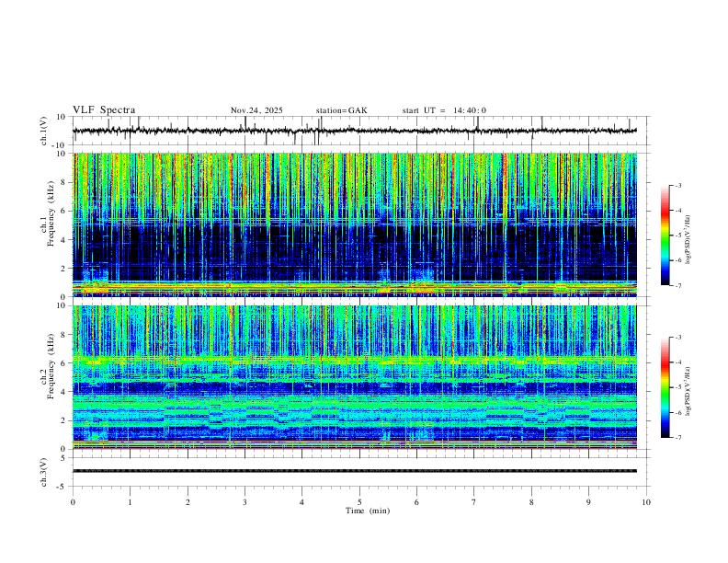Click the time axis tick '9'
The image size is (728, 563).
click(x=588, y=502)
